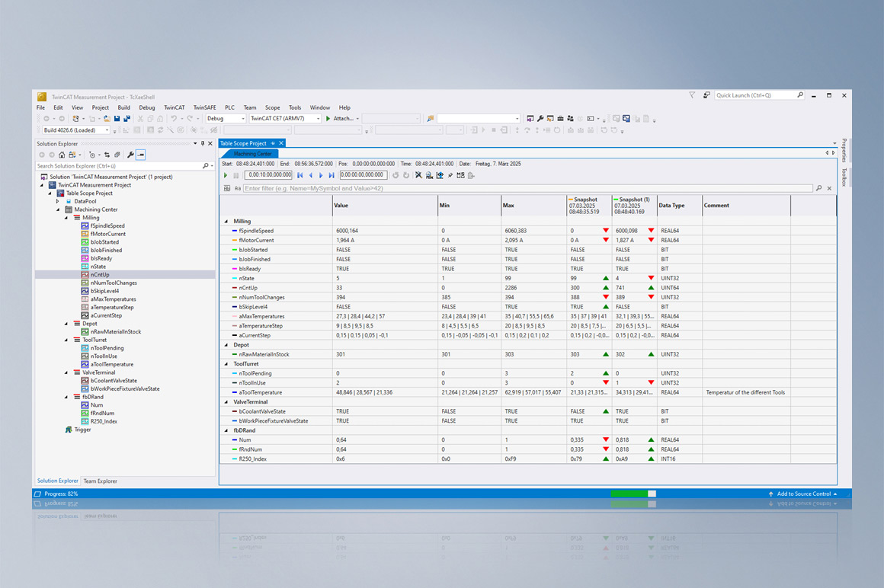The height and width of the screenshot is (588, 884).
Task: Open the Debug configuration dropdown
Action: tap(242, 119)
